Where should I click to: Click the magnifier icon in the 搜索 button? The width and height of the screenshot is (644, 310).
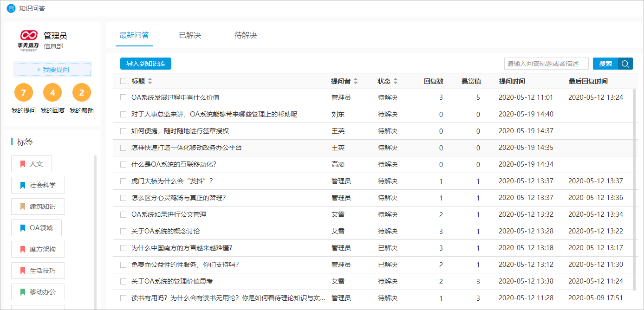point(624,64)
